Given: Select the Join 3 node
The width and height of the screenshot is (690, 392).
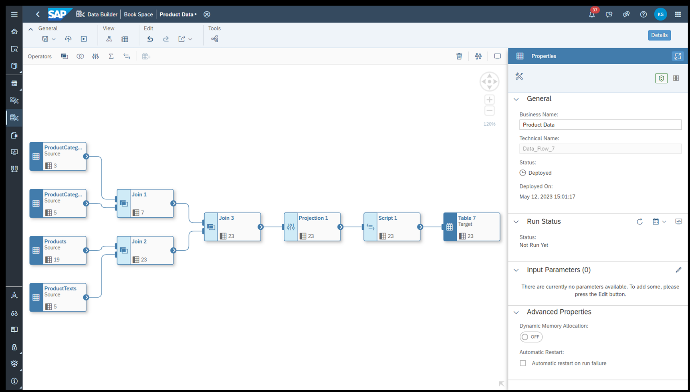Looking at the screenshot, I should click(x=232, y=227).
